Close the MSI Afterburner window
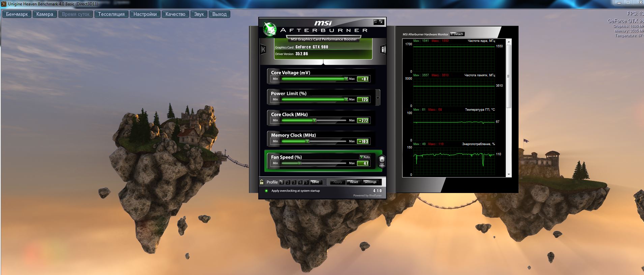Viewport: 644px width, 275px height. click(x=381, y=22)
